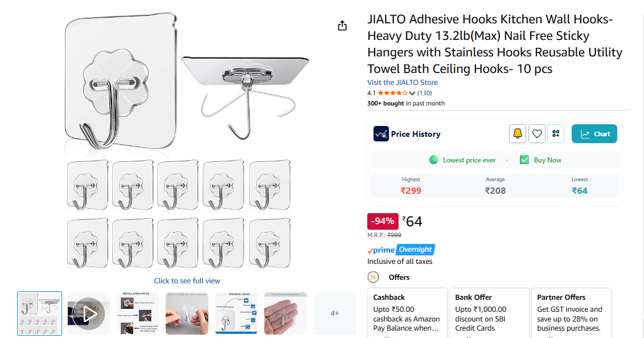The image size is (644, 338).
Task: Set a price alert with bell icon
Action: point(517,134)
